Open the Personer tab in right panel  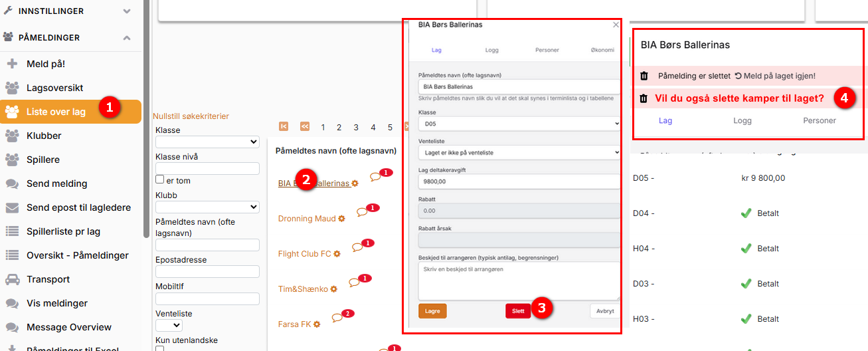pos(820,120)
